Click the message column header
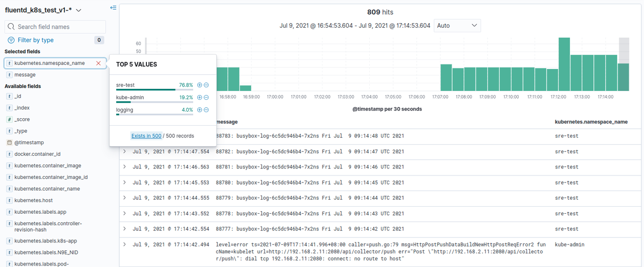 [227, 122]
